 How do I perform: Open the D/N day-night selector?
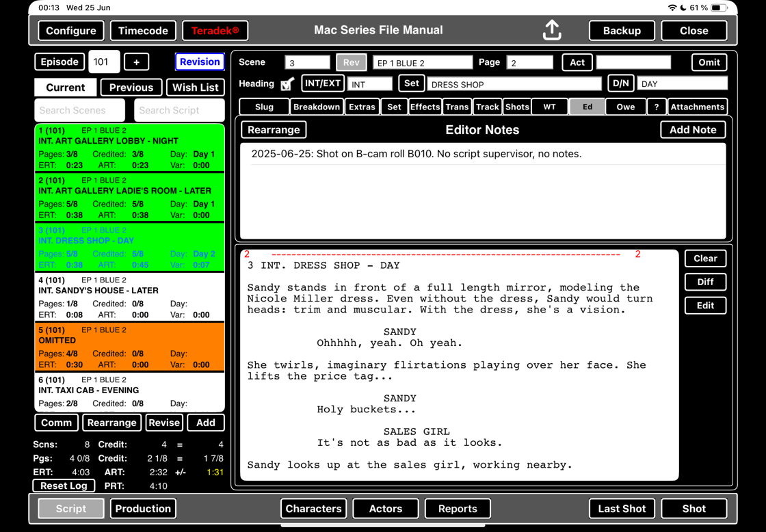(620, 83)
